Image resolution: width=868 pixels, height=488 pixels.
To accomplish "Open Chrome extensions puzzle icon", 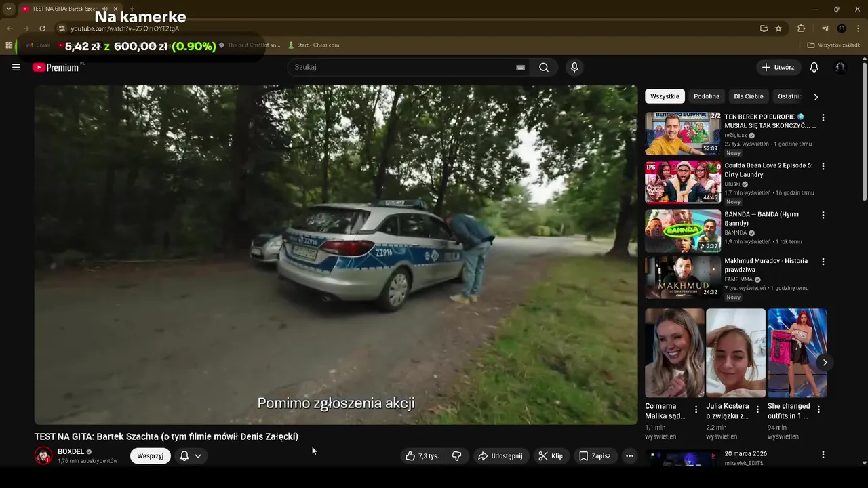I will [x=802, y=28].
